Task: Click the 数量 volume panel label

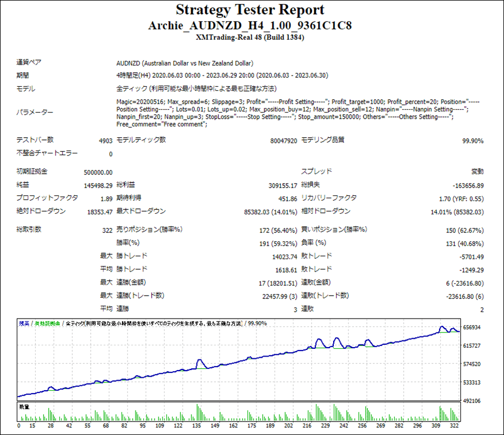Action: [24, 407]
